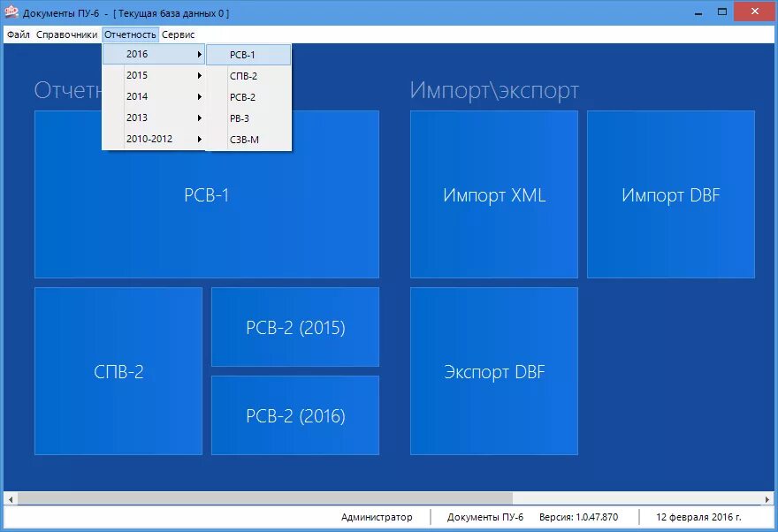Click the Экспорт DBF tile
This screenshot has height=532, width=778.
494,371
